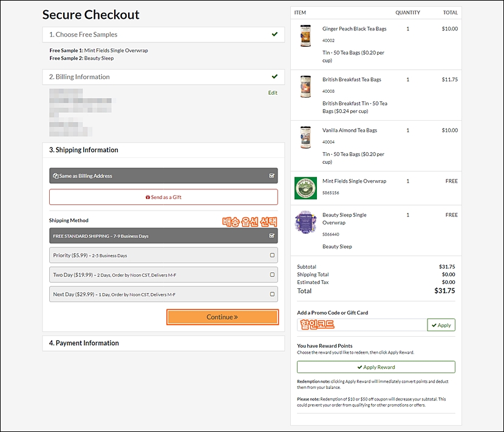This screenshot has width=504, height=432.
Task: Select the Next Day ($29.99) shipping option
Action: pos(163,294)
